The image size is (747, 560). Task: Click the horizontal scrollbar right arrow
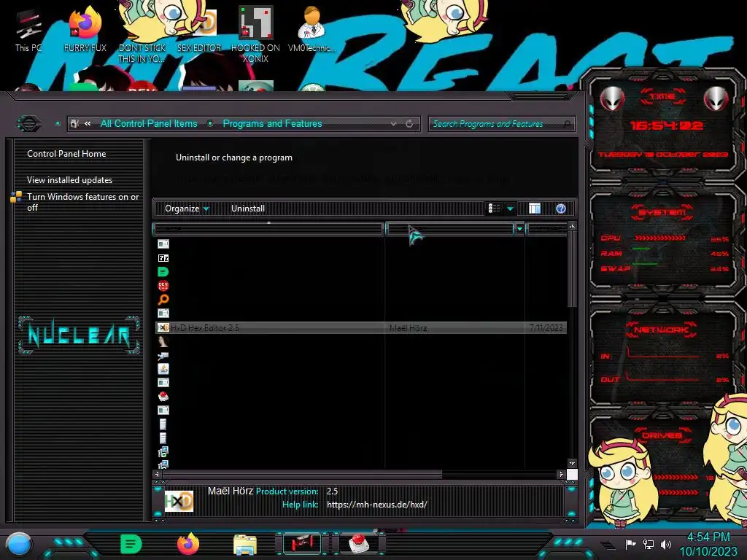pos(561,474)
